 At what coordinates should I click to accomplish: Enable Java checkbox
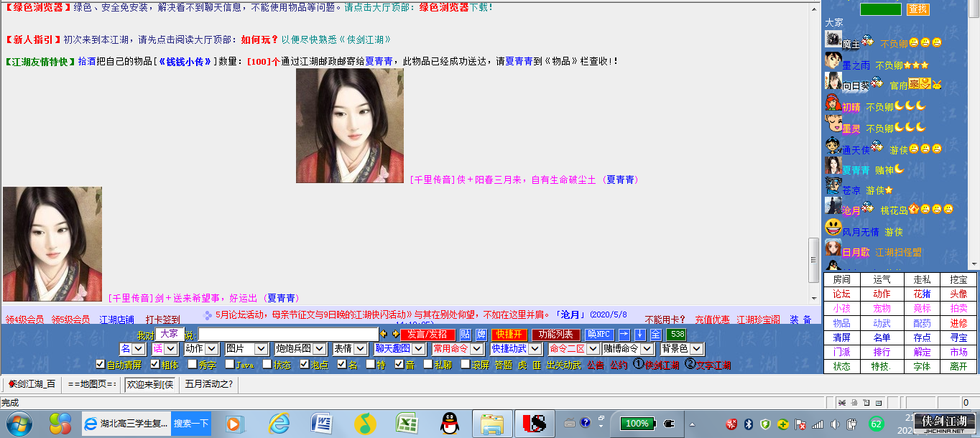pyautogui.click(x=229, y=364)
